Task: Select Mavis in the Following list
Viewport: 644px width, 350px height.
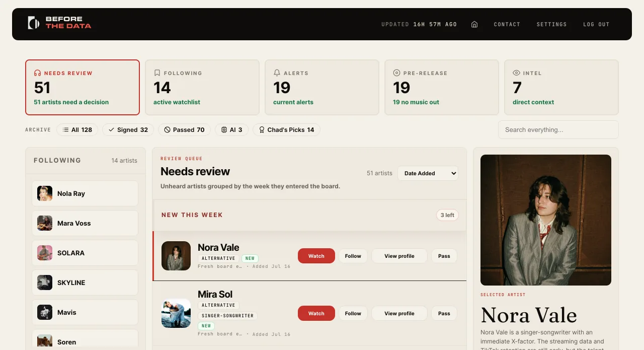Action: pyautogui.click(x=85, y=312)
